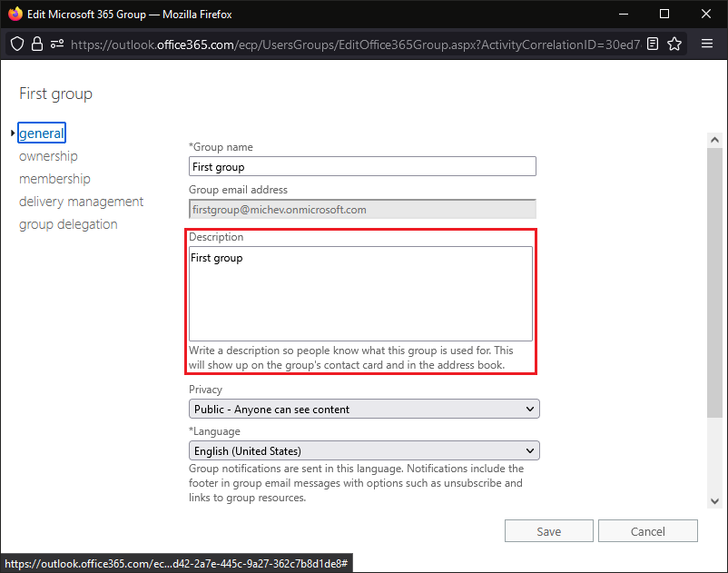
Task: Open the group delegation settings
Action: [68, 224]
